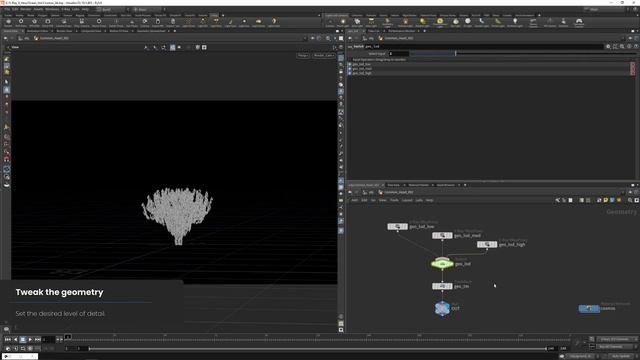Add a yellow sticky note in network

coord(606,200)
